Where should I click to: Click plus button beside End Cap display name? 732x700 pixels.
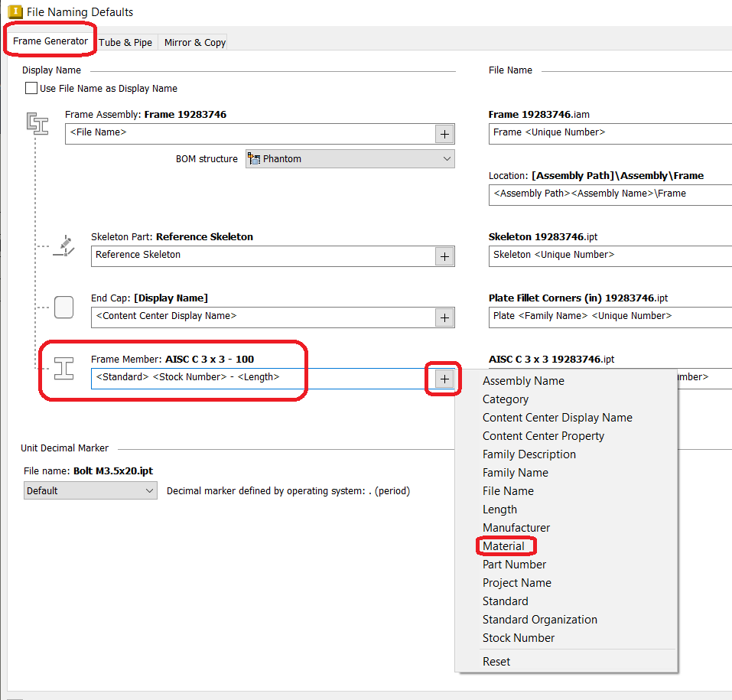coord(444,318)
